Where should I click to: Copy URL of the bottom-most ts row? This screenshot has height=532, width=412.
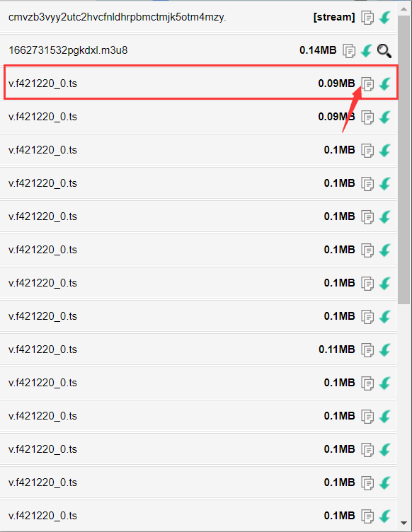(x=367, y=516)
